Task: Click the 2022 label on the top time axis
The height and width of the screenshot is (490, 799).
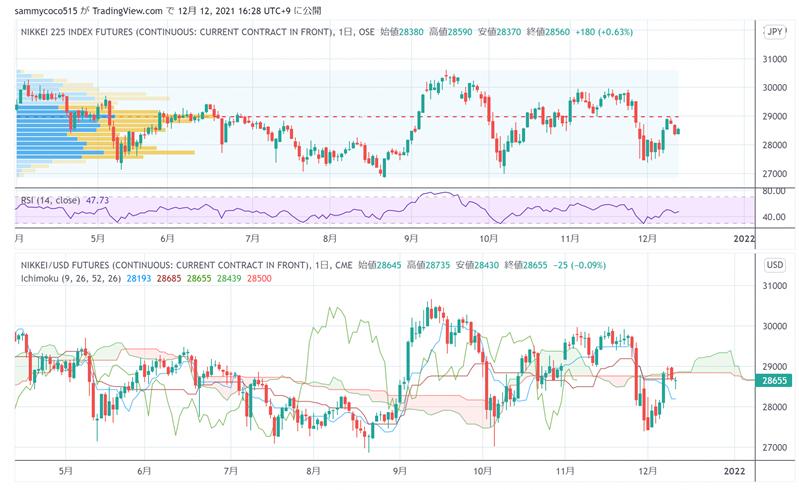Action: point(743,238)
